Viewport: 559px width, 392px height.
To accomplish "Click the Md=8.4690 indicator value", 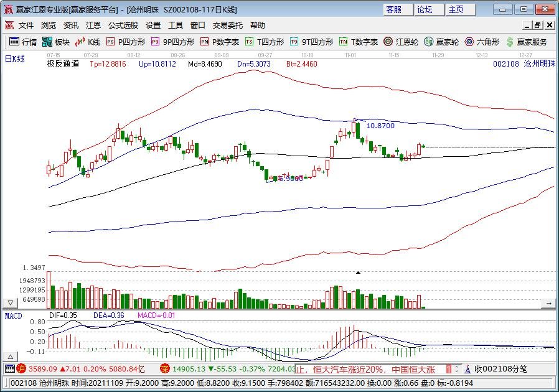I will click(x=205, y=64).
